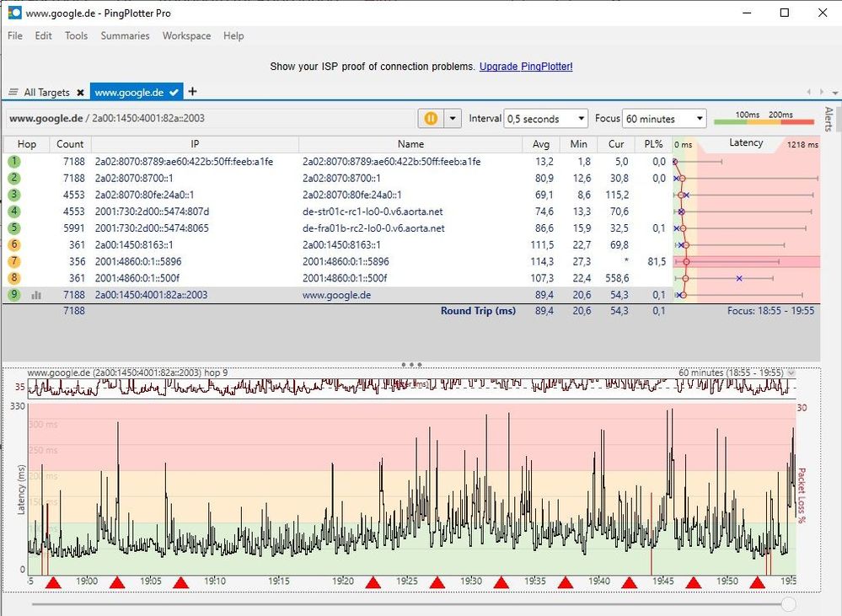The image size is (842, 616).
Task: Click the Min column header
Action: tap(579, 144)
